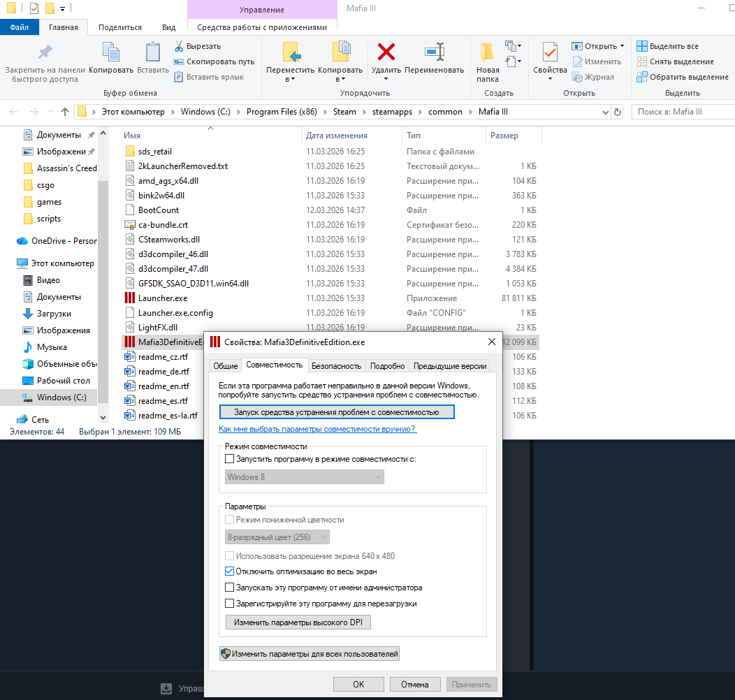Click Invert selection (Обратить выделение)
The height and width of the screenshot is (700, 735).
point(683,77)
